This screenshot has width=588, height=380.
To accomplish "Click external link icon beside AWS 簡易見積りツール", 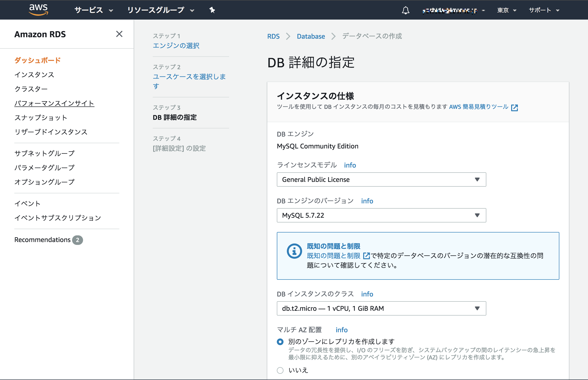I will (x=514, y=108).
